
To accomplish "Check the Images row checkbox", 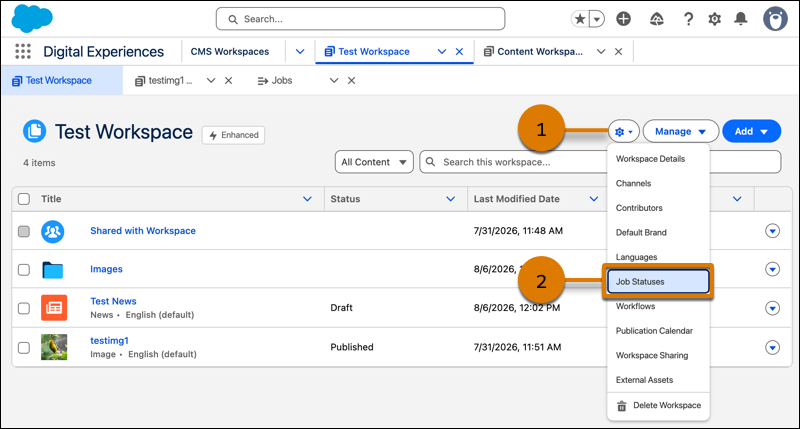I will pyautogui.click(x=24, y=269).
